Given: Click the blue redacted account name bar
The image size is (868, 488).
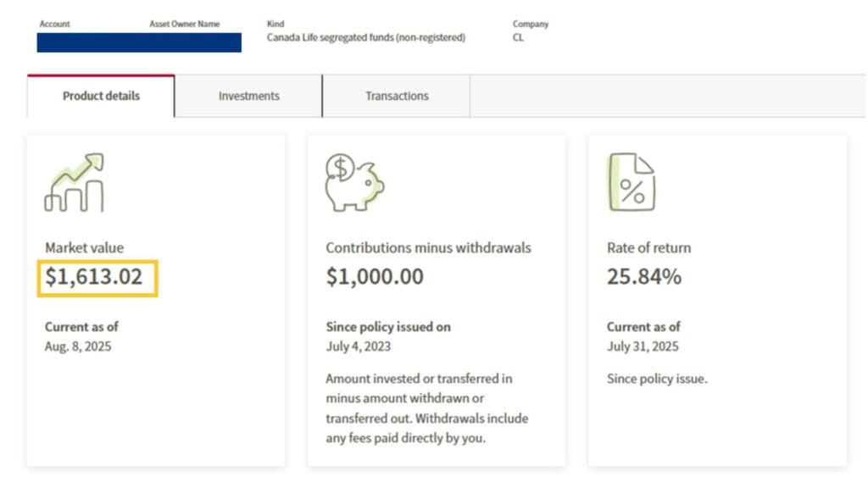Looking at the screenshot, I should 139,42.
